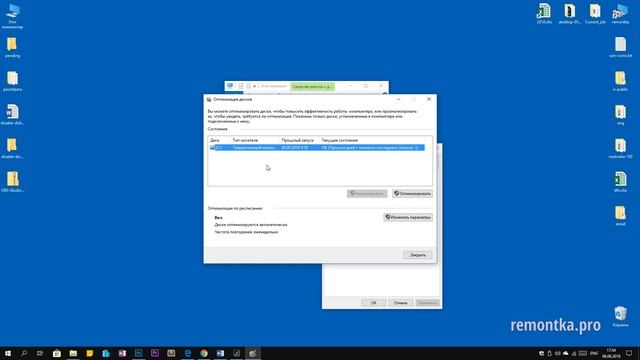
Task: Click the Диск column header
Action: [x=215, y=140]
